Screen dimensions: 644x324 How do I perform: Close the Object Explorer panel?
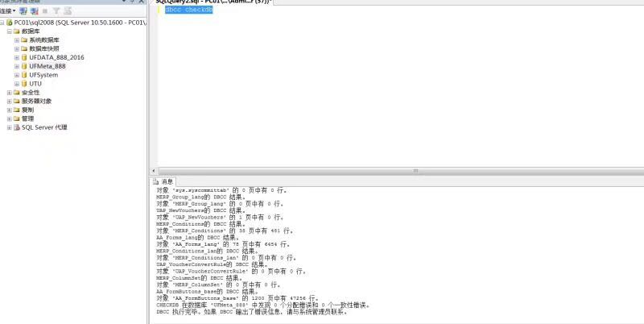[142, 2]
